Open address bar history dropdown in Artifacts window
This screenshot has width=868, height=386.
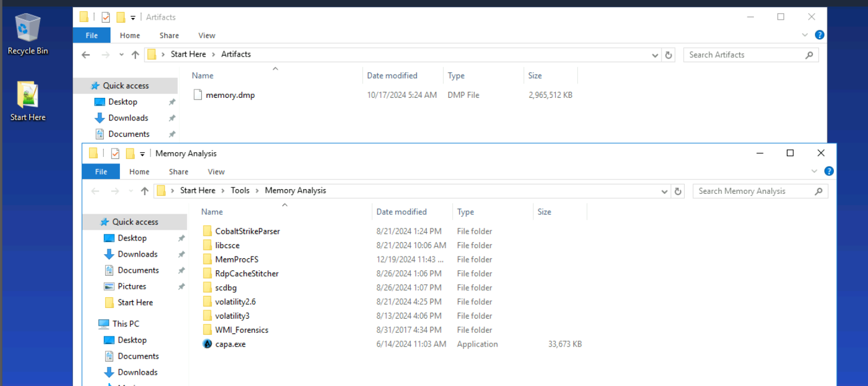[656, 55]
